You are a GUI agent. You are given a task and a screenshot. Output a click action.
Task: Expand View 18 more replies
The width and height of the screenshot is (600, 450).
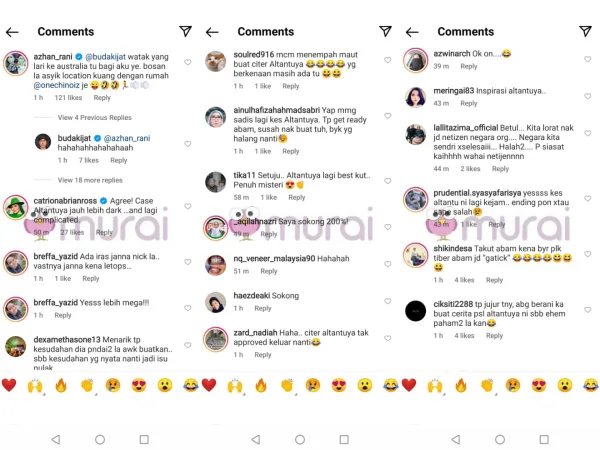click(90, 180)
